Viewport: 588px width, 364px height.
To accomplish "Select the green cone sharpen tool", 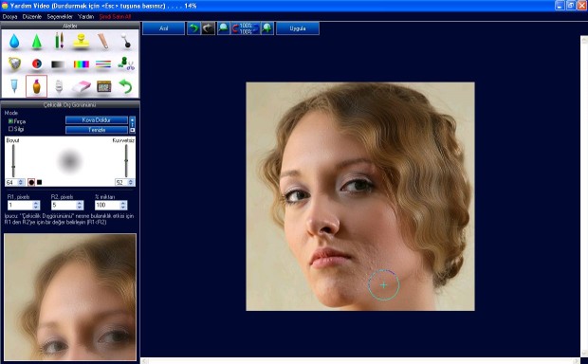I will click(36, 42).
